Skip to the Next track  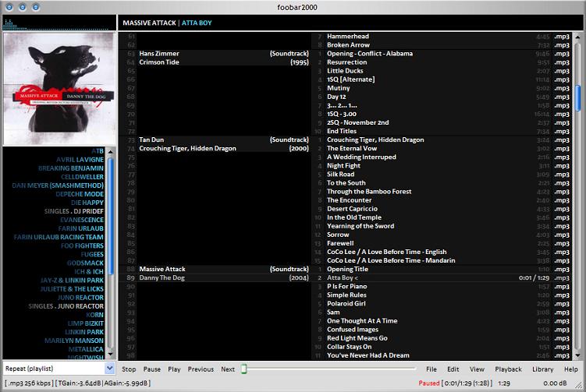[228, 369]
